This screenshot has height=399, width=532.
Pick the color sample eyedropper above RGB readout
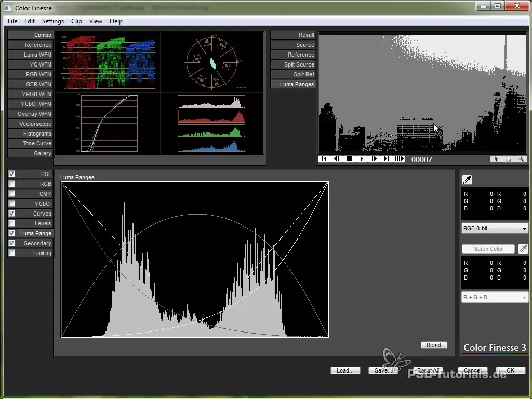[x=467, y=179]
